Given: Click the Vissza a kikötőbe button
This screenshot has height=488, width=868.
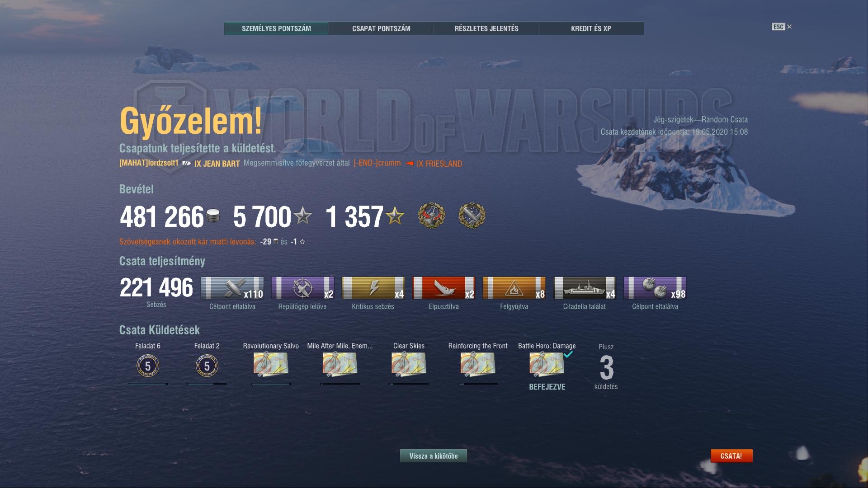Looking at the screenshot, I should tap(434, 456).
